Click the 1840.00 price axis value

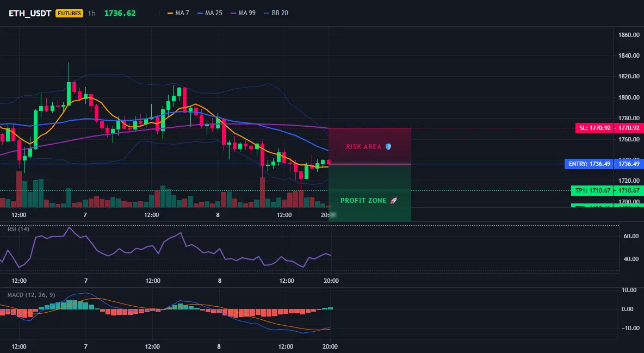(x=629, y=55)
